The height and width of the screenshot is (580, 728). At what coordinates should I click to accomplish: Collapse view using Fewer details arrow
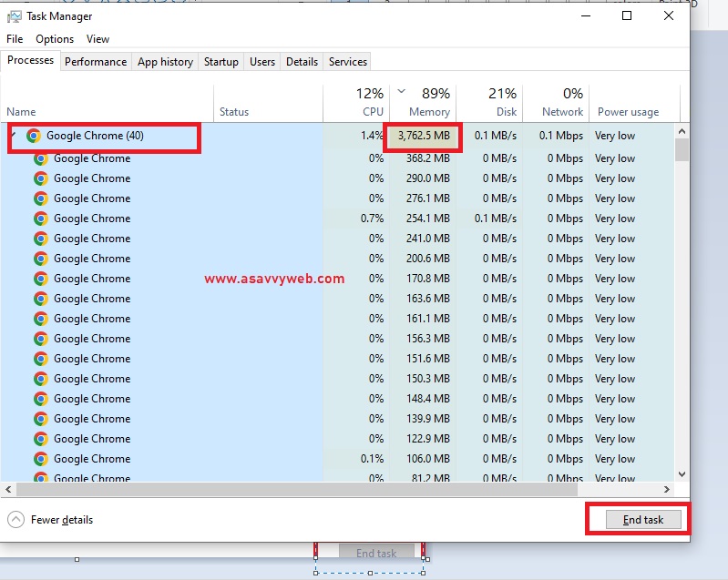(15, 520)
